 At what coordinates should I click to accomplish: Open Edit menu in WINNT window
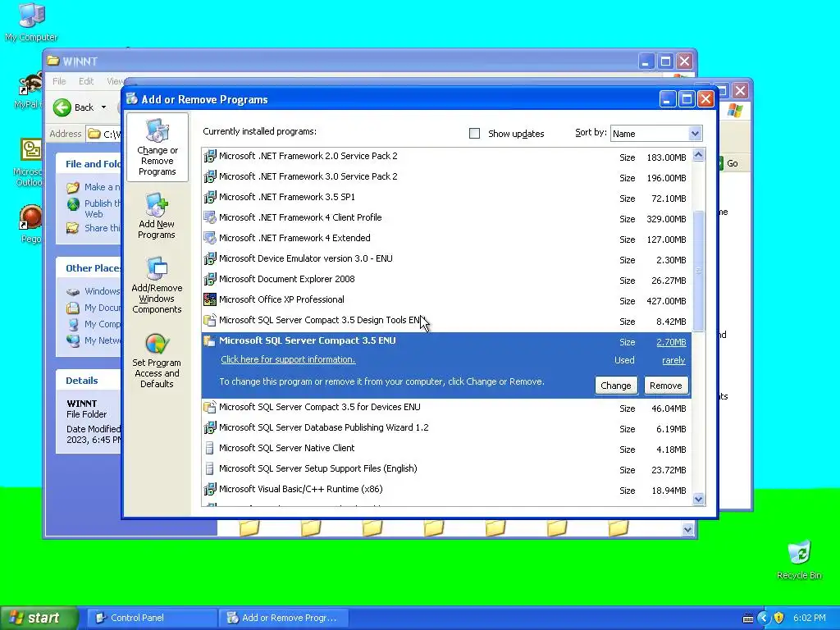click(x=85, y=81)
